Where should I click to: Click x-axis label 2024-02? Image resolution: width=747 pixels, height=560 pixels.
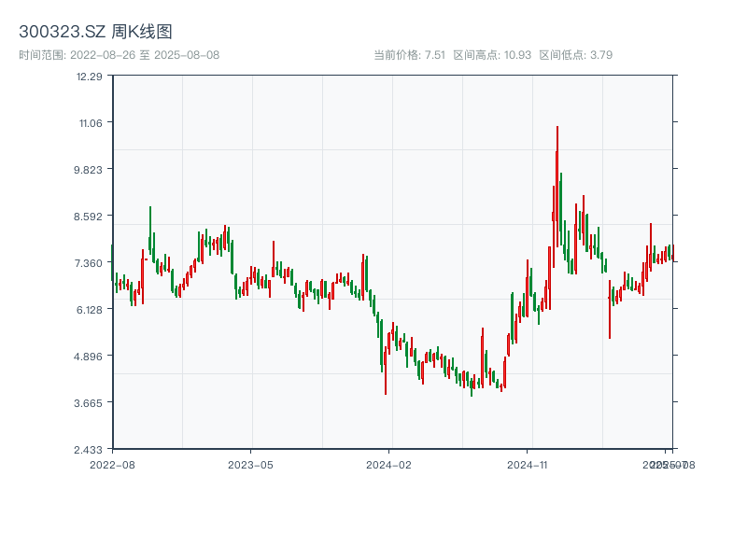pyautogui.click(x=388, y=465)
